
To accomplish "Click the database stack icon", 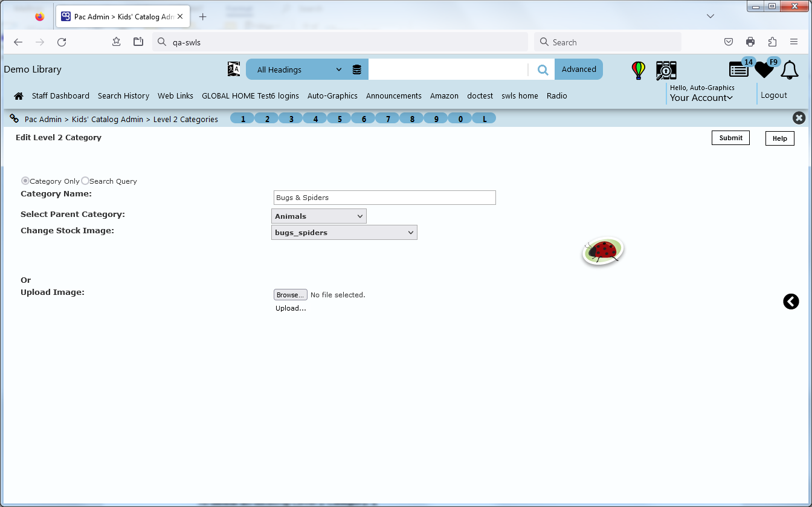I will [357, 69].
